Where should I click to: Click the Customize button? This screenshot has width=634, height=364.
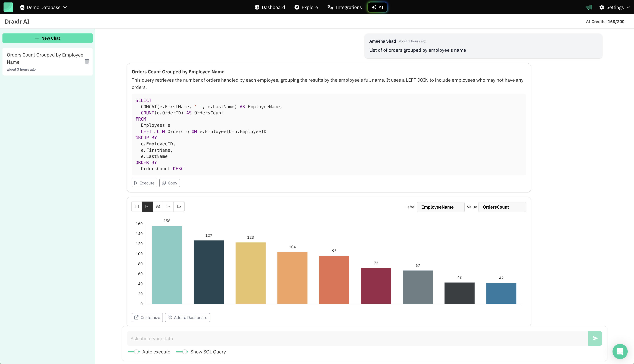(147, 317)
